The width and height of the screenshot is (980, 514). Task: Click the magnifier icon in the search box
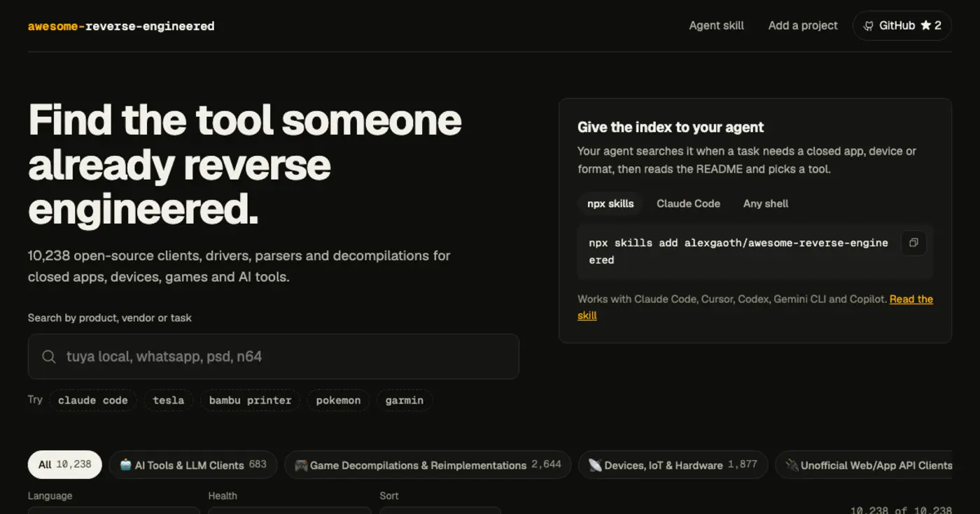49,357
